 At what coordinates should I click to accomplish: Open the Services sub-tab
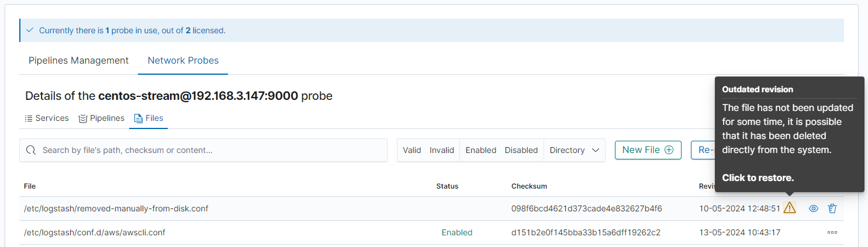coord(52,119)
